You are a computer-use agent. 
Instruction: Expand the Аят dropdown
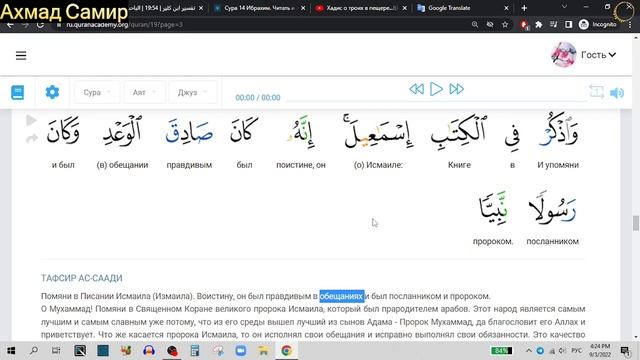(x=144, y=93)
